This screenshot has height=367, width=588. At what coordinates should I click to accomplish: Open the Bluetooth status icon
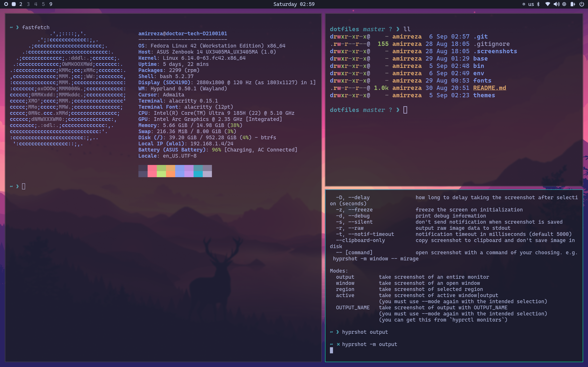point(538,4)
